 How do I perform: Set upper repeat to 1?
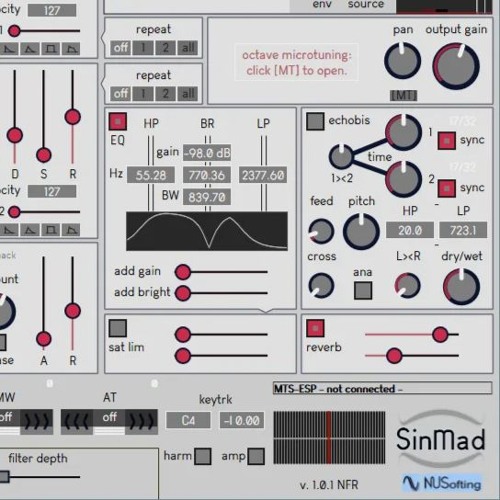143,48
